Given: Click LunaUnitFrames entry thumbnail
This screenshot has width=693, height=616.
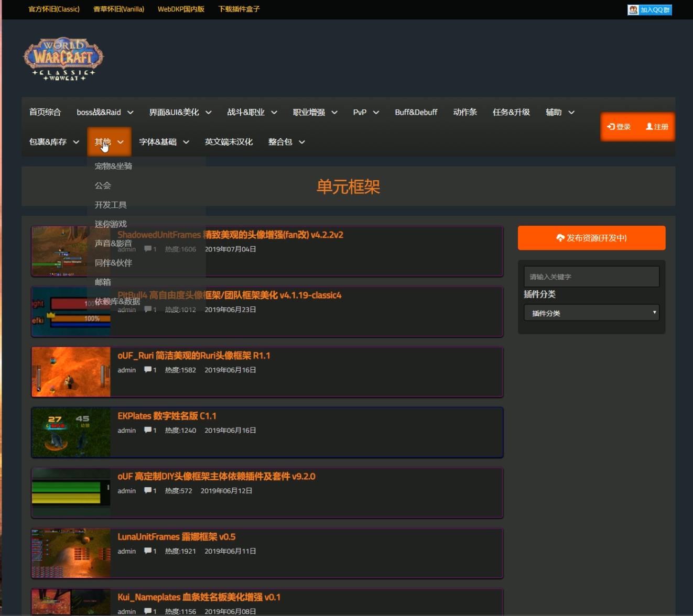Looking at the screenshot, I should click(71, 553).
